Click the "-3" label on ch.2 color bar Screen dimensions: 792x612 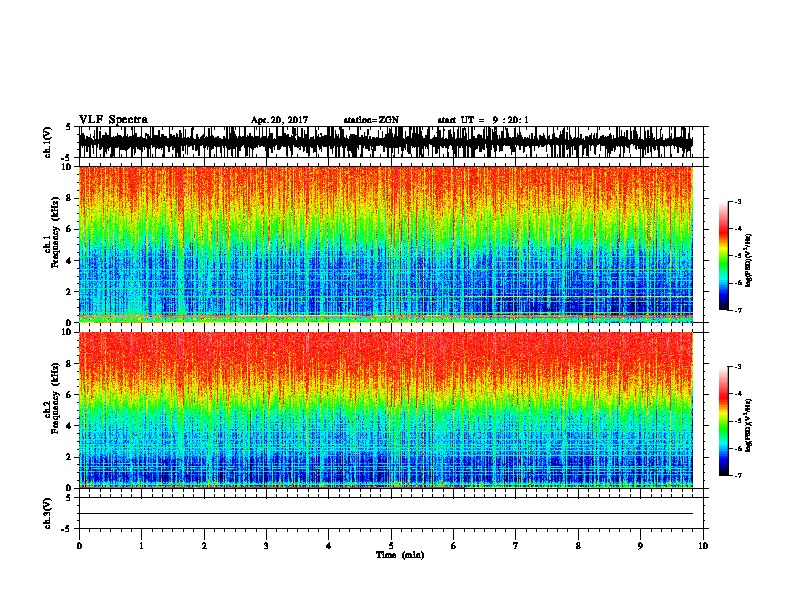738,367
